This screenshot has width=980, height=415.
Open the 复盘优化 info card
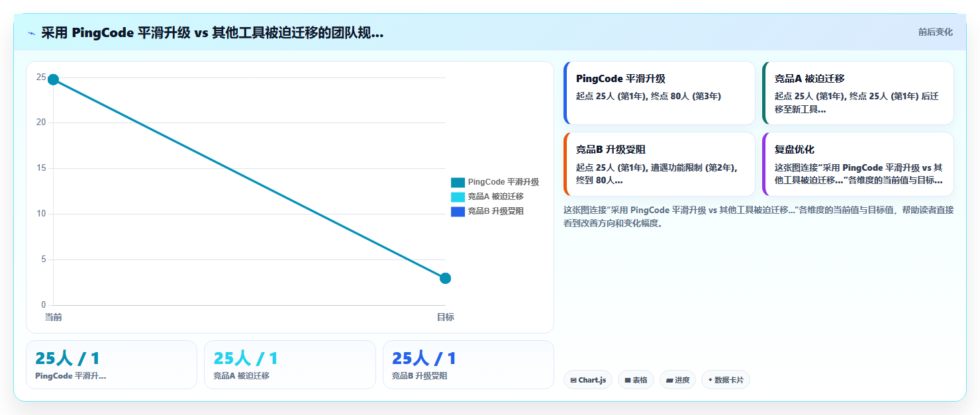(x=858, y=164)
